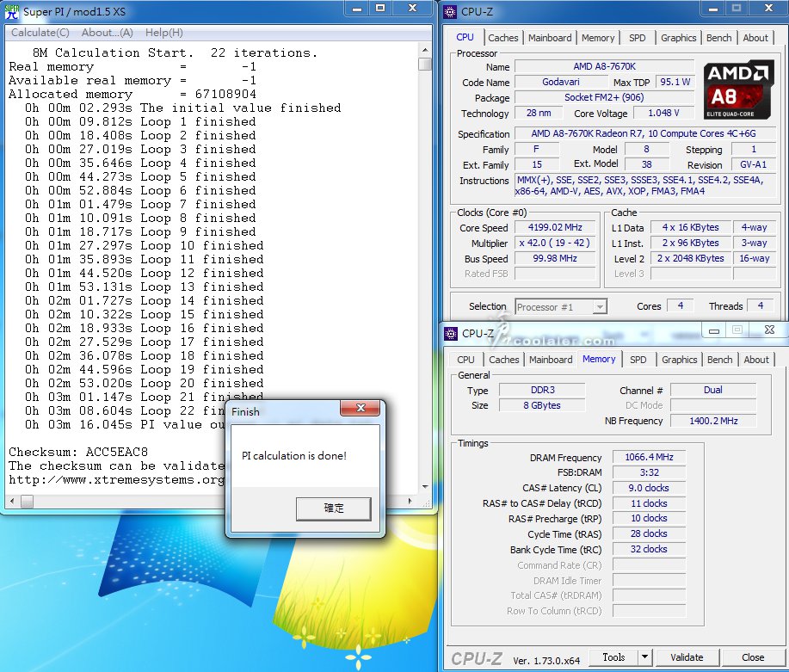Click the processor Name field AMD A8-7670K
Image resolution: width=789 pixels, height=672 pixels.
pyautogui.click(x=604, y=66)
